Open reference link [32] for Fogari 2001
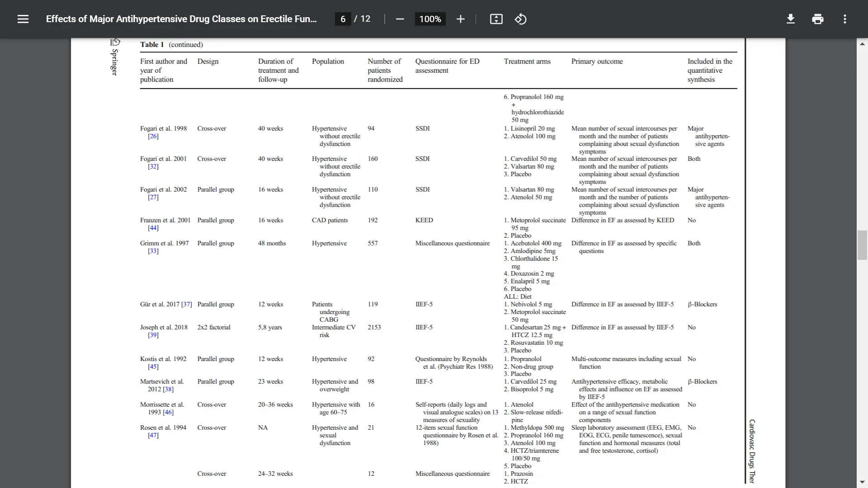This screenshot has width=868, height=488. [x=153, y=167]
